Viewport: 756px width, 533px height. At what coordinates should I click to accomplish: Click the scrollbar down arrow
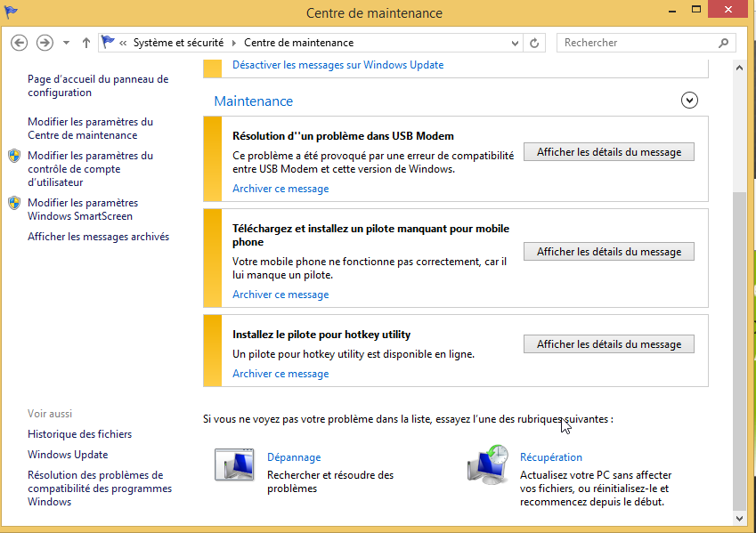pos(739,519)
